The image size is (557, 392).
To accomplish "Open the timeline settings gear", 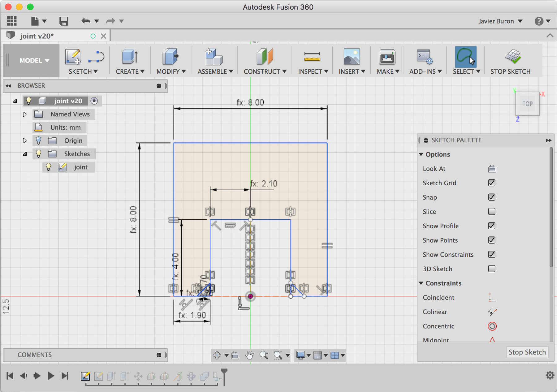I will (550, 375).
